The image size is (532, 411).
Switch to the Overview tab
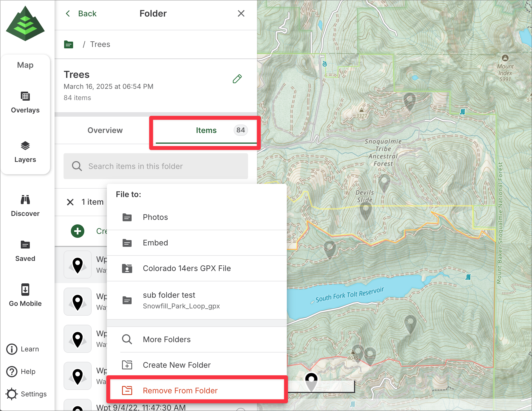[x=105, y=130]
